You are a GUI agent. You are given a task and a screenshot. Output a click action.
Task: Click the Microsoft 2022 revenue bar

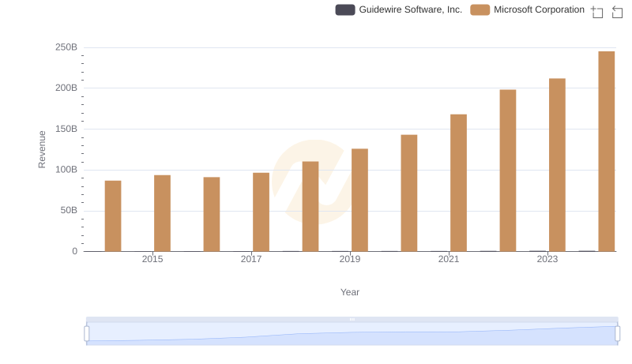[508, 171]
